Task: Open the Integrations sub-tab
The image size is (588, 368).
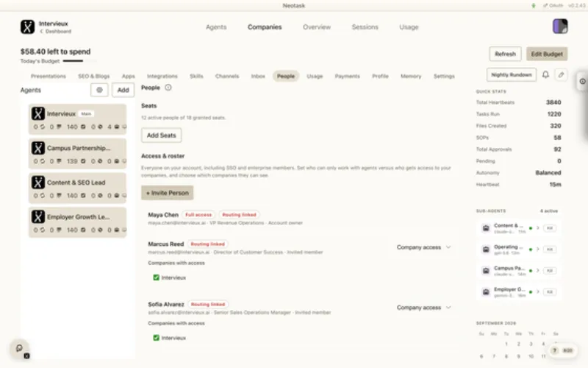Action: pos(162,77)
